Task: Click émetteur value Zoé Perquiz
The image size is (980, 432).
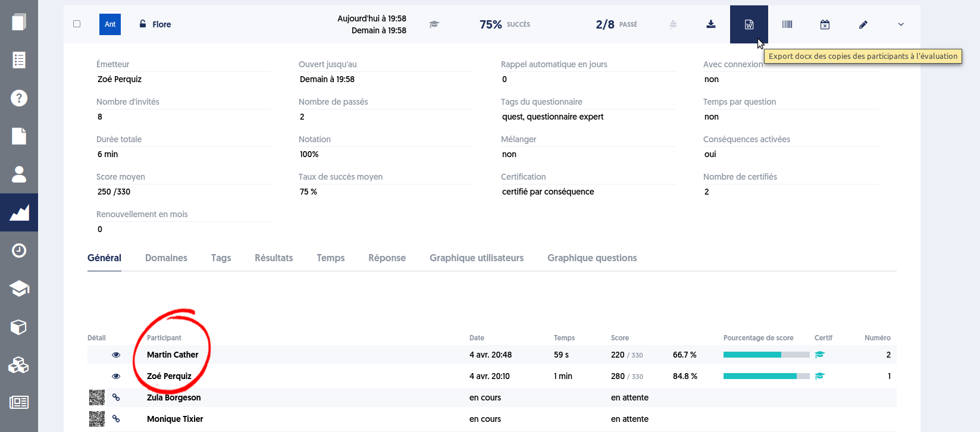Action: click(x=120, y=79)
